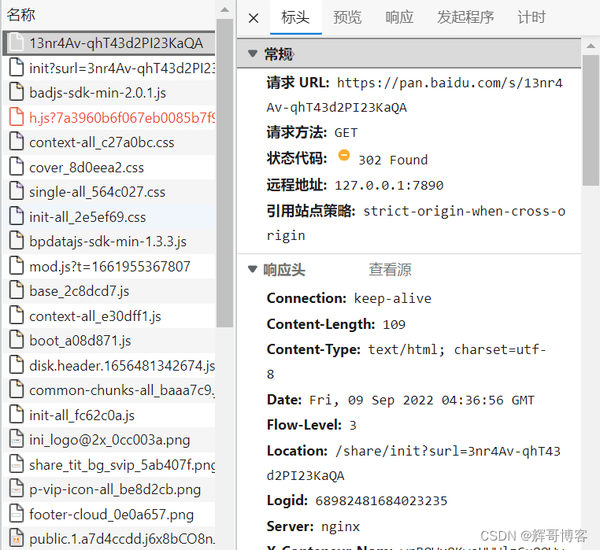Image resolution: width=600 pixels, height=550 pixels.
Task: Click the Logid value 6898248168402 3235
Action: (381, 501)
